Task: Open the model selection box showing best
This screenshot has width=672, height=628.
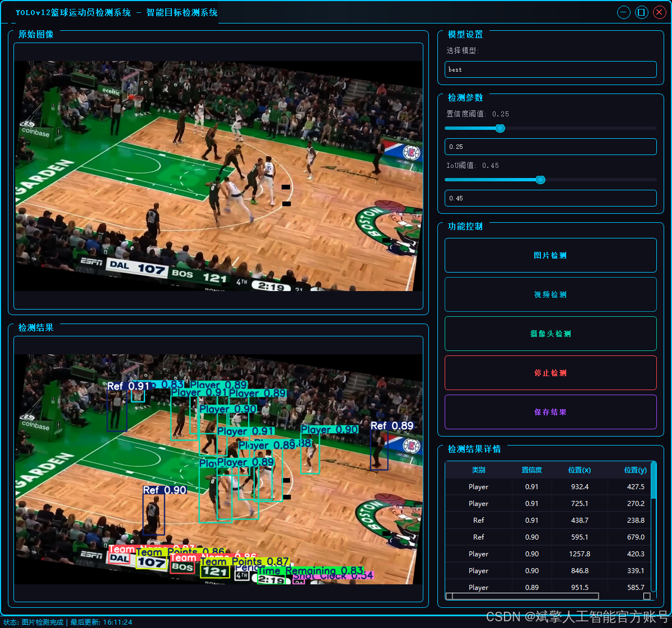Action: tap(550, 69)
